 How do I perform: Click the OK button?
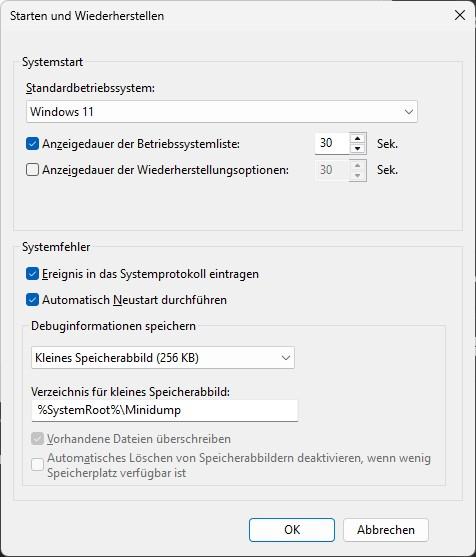tap(292, 530)
